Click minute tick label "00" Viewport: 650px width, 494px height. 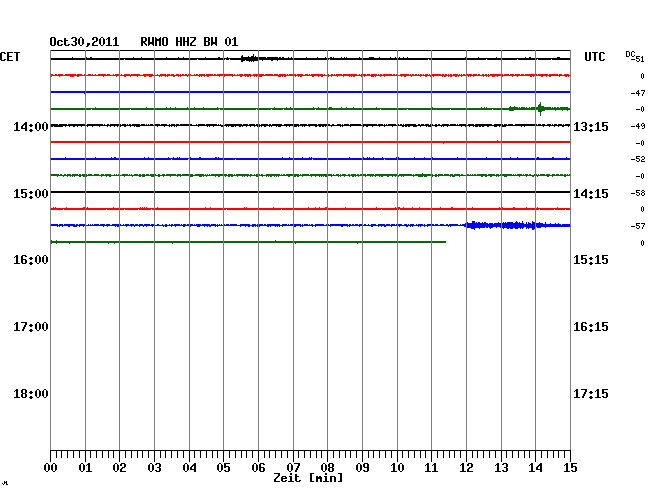51,468
